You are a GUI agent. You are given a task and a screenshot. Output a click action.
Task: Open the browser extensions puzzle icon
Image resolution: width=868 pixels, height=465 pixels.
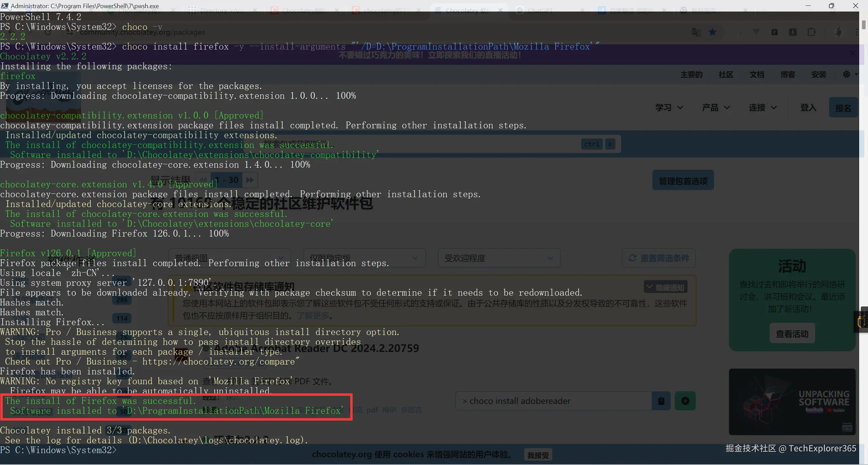tap(811, 32)
